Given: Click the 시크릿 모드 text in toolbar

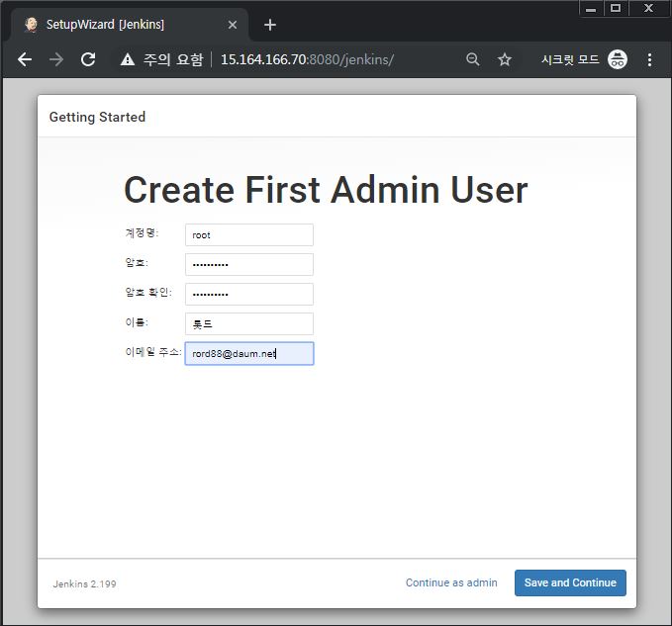Looking at the screenshot, I should point(570,59).
